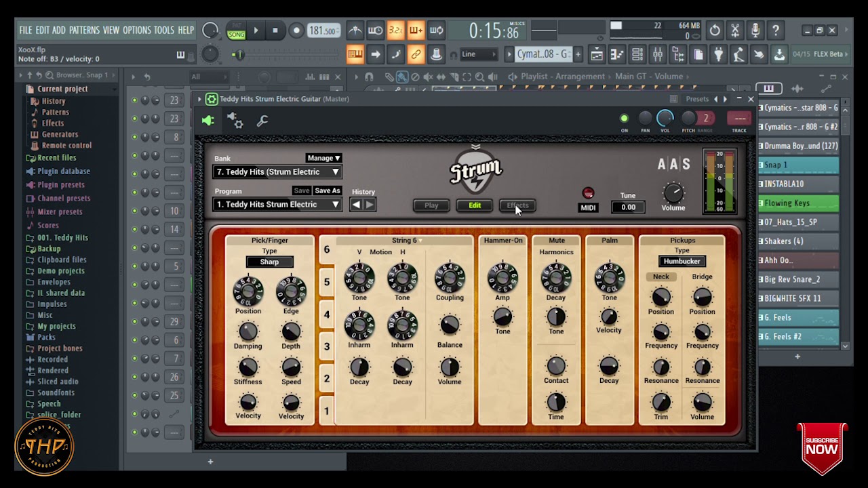Screen dimensions: 868x488
Task: Toggle the metronome icon
Action: pyautogui.click(x=355, y=30)
